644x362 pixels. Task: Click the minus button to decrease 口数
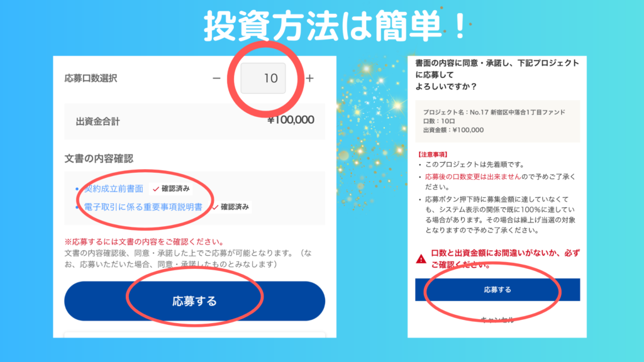click(216, 79)
